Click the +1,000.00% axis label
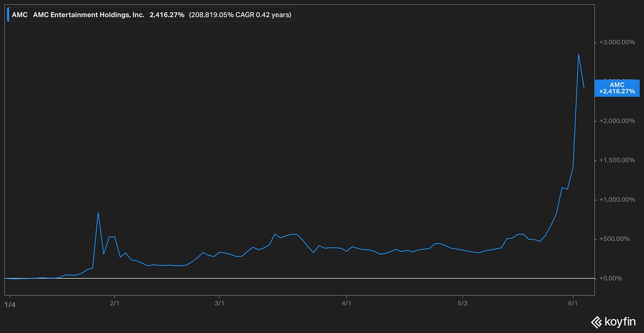Viewport: 644px width, 333px height. click(x=617, y=200)
